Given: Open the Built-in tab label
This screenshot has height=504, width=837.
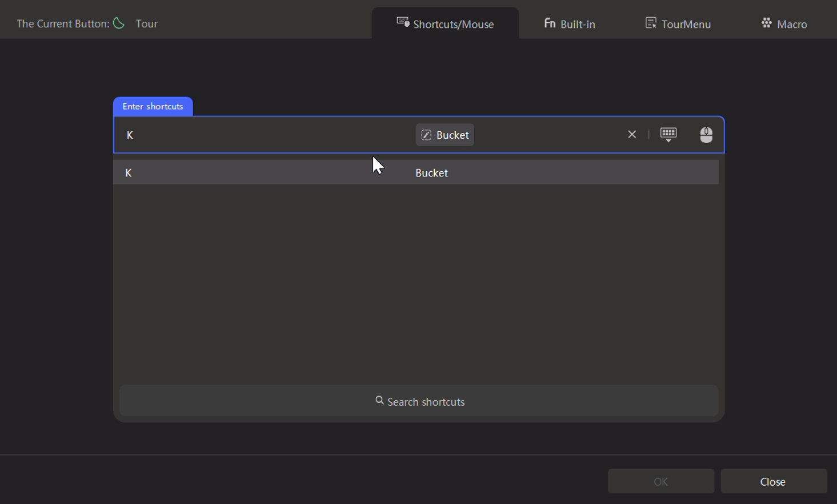Looking at the screenshot, I should pos(578,24).
